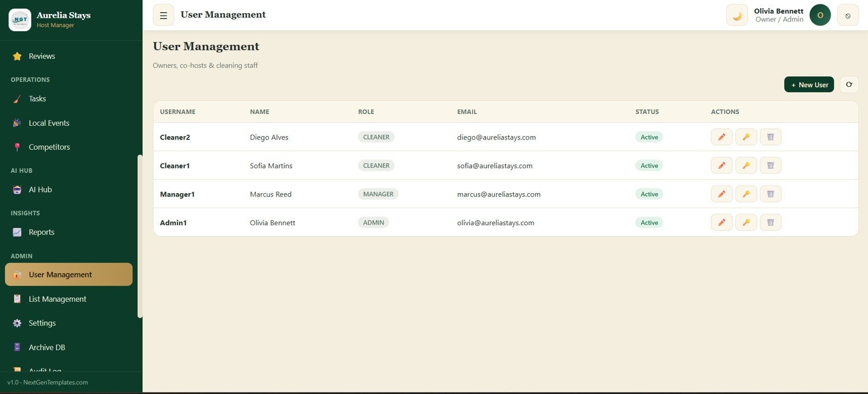Click the logout icon in top bar
Screen dimensions: 868x394
coord(848,15)
